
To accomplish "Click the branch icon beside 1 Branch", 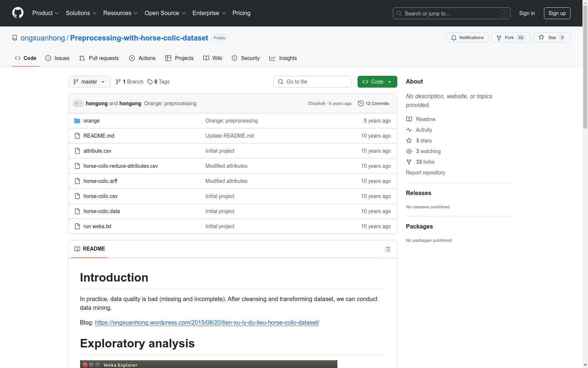I will pos(118,82).
